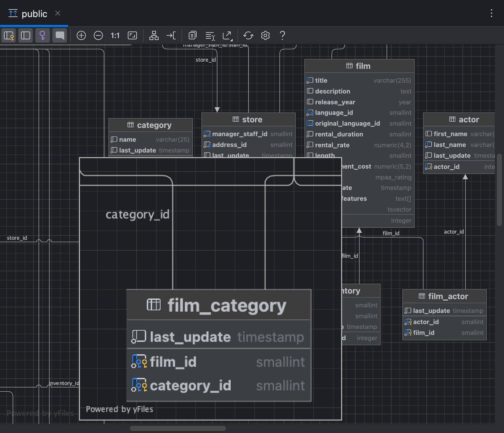
Task: Close the public tab
Action: [58, 13]
